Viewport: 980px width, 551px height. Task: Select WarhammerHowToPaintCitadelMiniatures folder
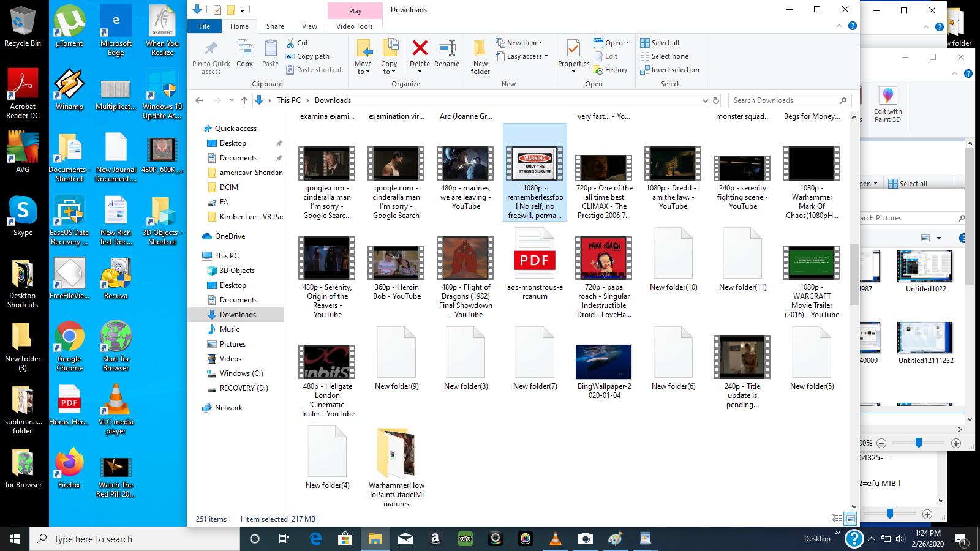pos(396,468)
